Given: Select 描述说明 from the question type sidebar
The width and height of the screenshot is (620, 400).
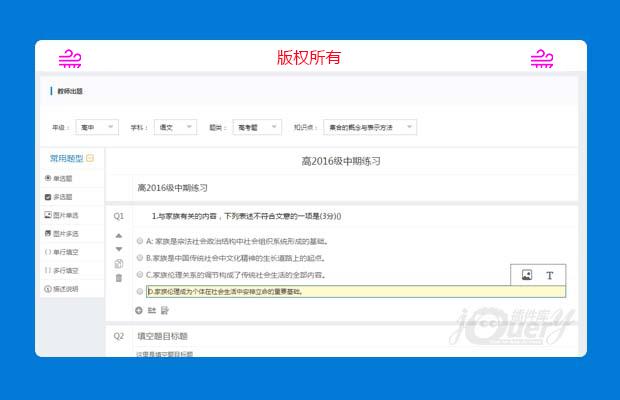Looking at the screenshot, I should pyautogui.click(x=61, y=289).
